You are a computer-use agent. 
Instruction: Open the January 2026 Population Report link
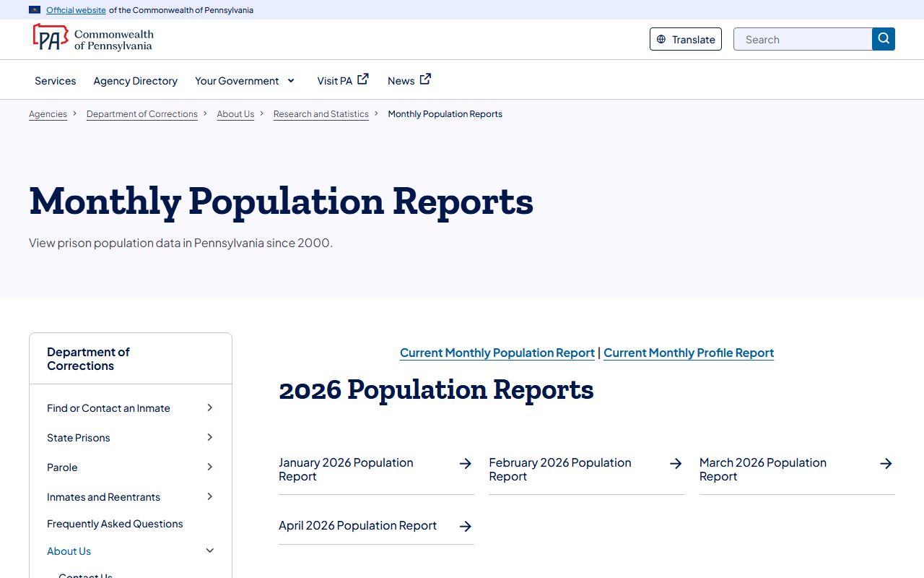click(x=346, y=470)
